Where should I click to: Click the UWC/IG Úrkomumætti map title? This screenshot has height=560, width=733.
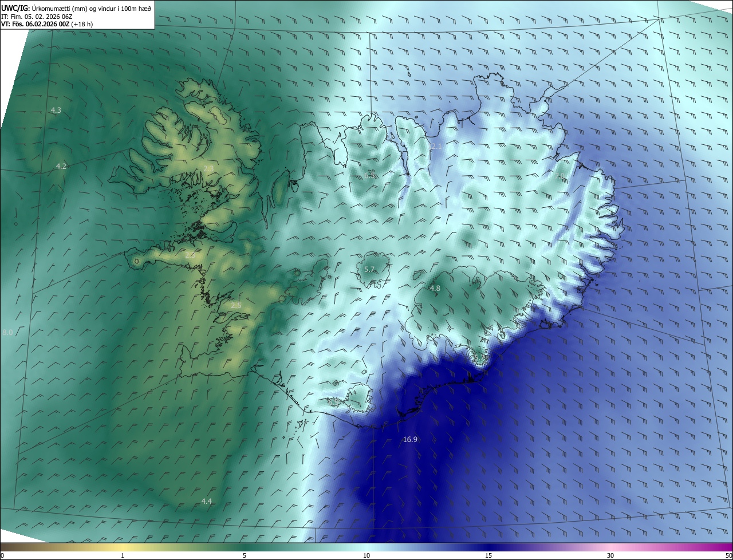click(x=76, y=8)
